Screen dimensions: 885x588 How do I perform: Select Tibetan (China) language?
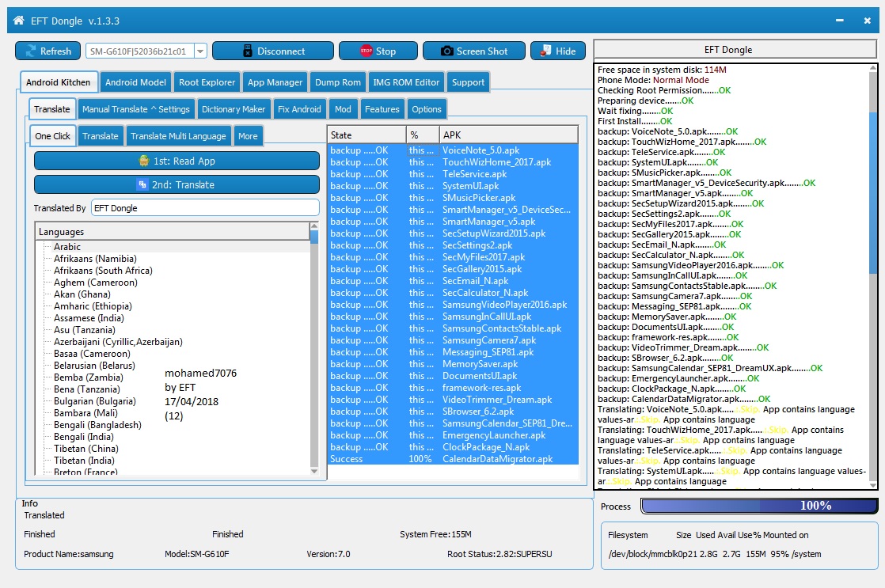coord(85,448)
